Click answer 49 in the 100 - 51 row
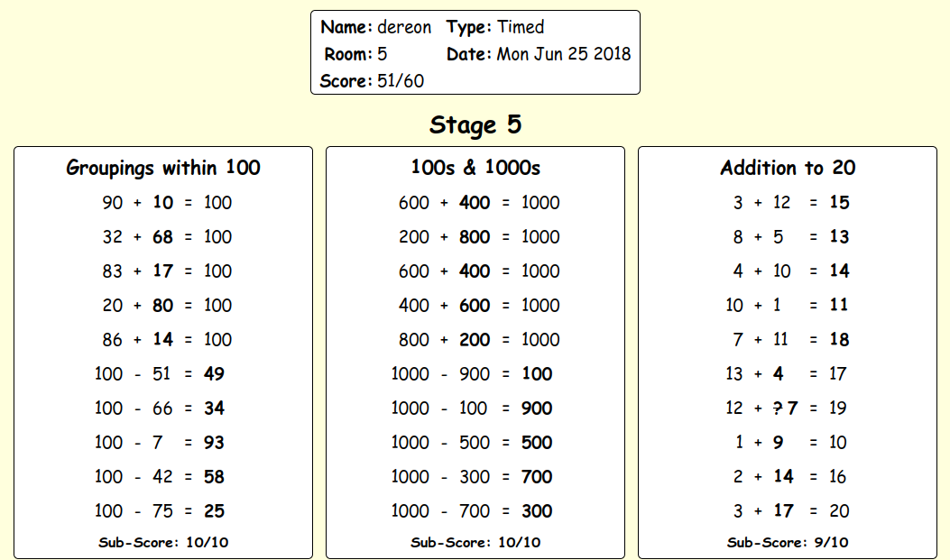This screenshot has width=950, height=560. [x=214, y=373]
